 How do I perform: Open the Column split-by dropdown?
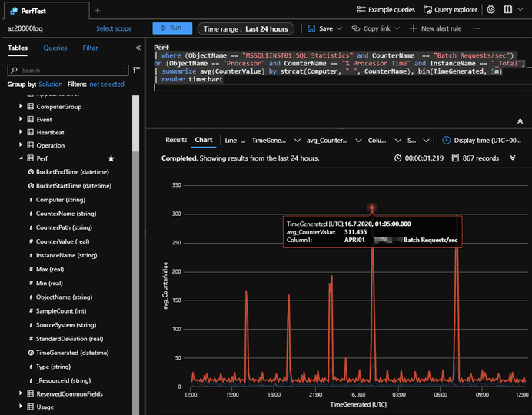pyautogui.click(x=384, y=141)
